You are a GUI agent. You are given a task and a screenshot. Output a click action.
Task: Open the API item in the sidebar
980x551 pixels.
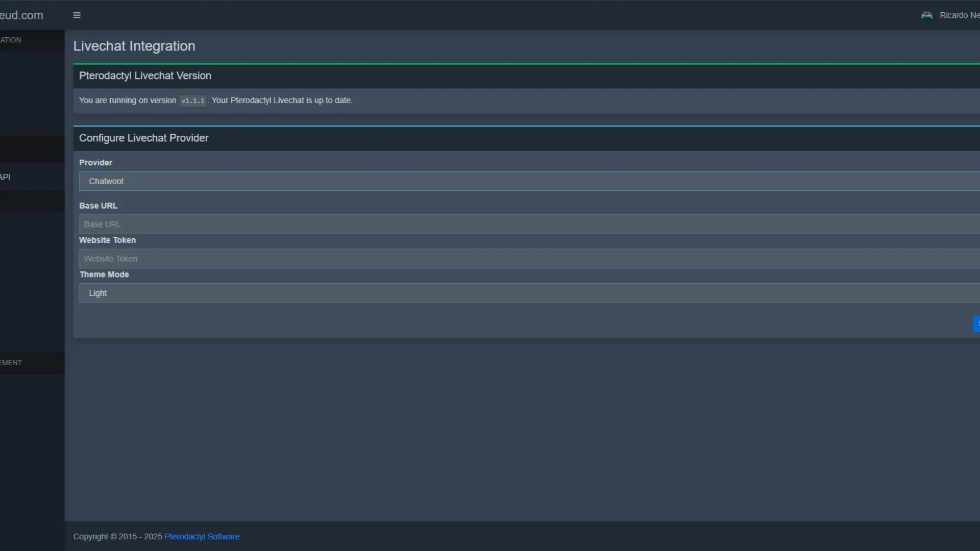pos(6,177)
